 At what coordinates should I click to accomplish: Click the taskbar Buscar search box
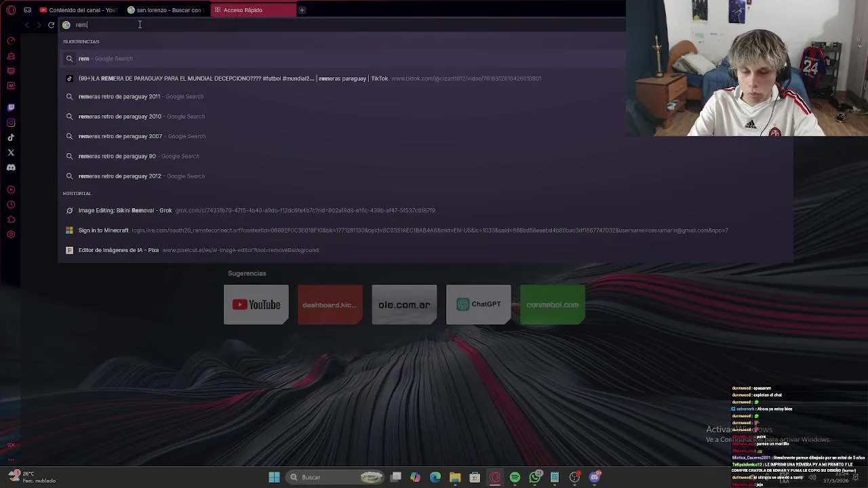coord(334,477)
